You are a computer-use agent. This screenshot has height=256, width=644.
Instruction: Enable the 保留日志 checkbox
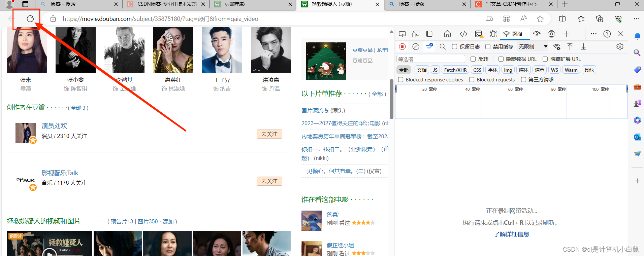click(454, 47)
